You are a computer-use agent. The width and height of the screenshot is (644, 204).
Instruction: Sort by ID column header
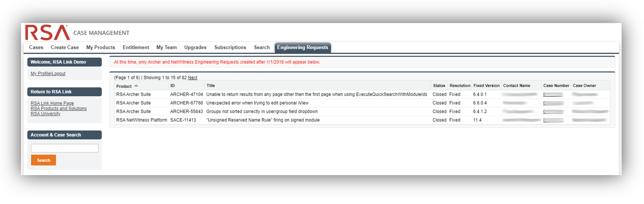point(173,86)
